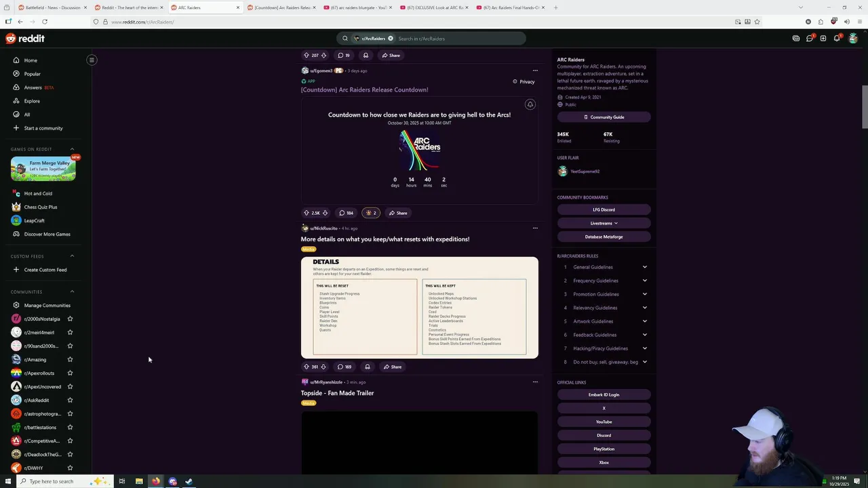This screenshot has height=488, width=868.
Task: Open the user avatar profile menu
Action: pyautogui.click(x=853, y=39)
